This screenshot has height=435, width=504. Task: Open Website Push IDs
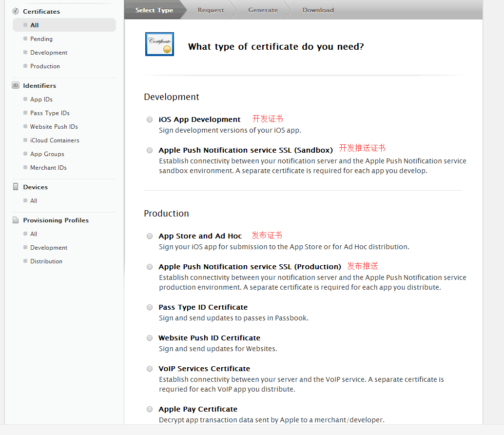pos(54,127)
